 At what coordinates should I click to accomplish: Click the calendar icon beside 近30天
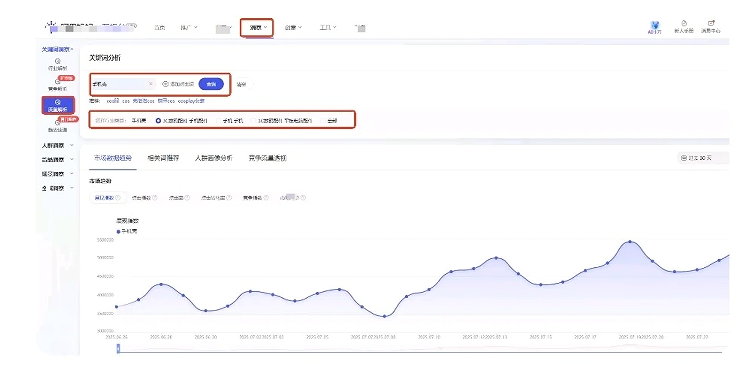(684, 158)
